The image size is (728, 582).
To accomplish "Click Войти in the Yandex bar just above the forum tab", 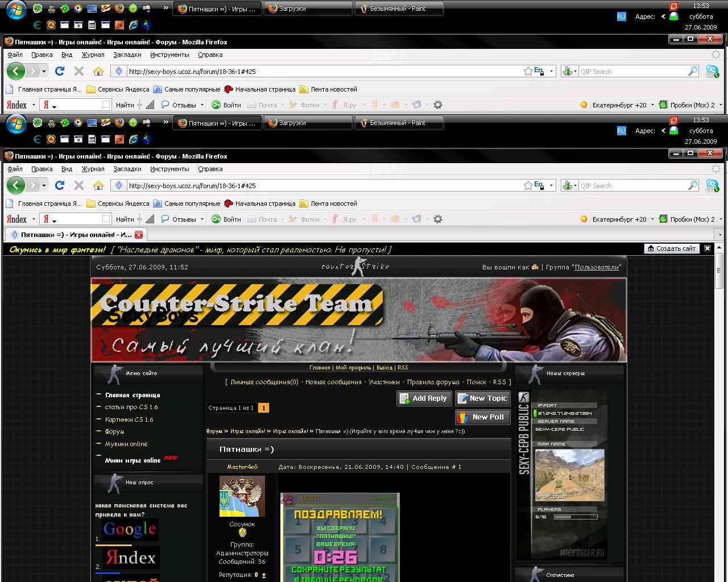I will [226, 219].
